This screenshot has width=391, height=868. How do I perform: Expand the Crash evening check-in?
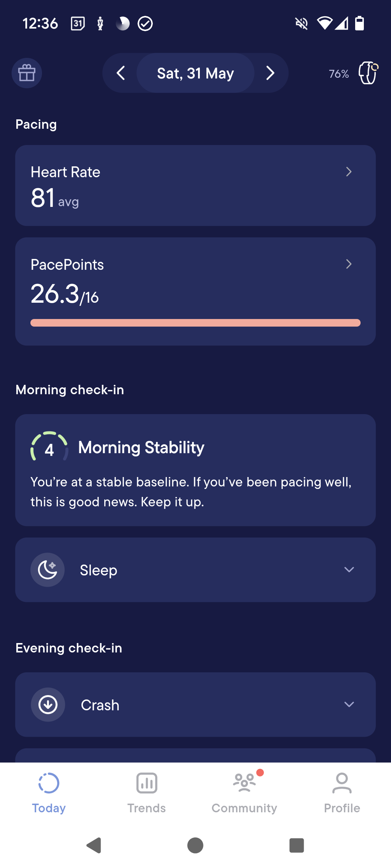coord(195,705)
